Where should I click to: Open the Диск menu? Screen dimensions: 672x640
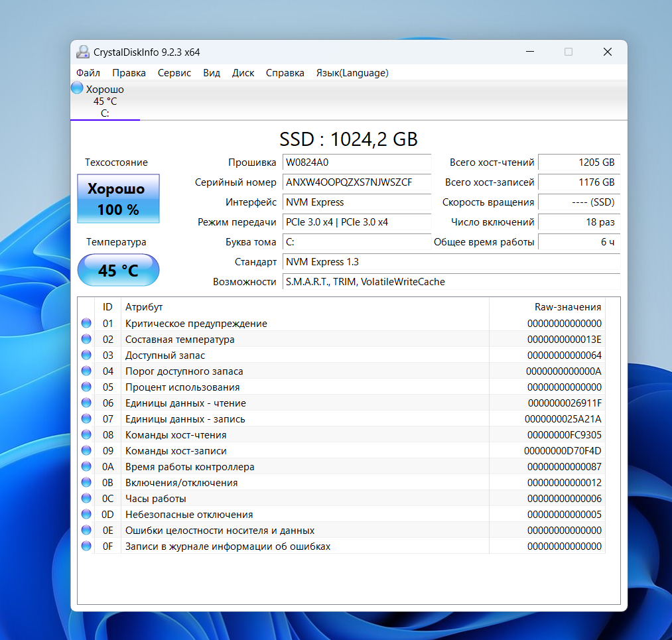click(x=243, y=73)
